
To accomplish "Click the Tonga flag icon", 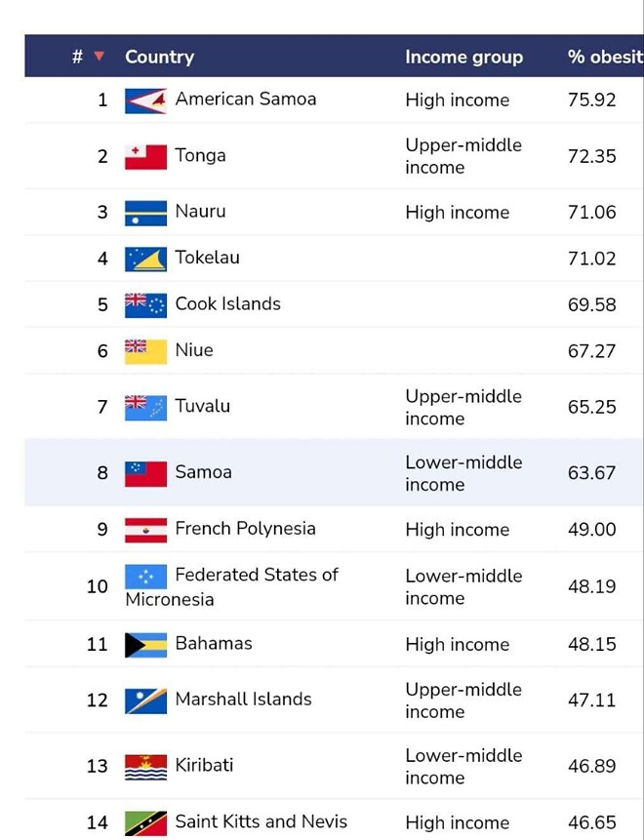I will [x=145, y=156].
